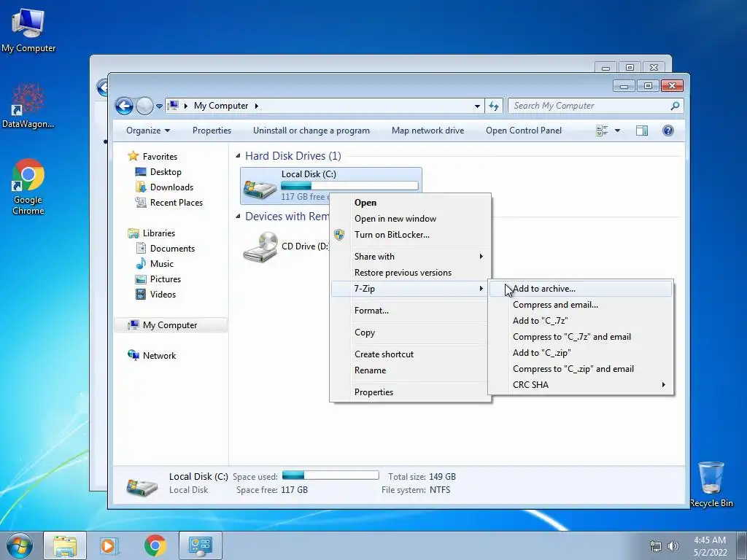
Task: Click the search magnifier icon
Action: pos(675,106)
